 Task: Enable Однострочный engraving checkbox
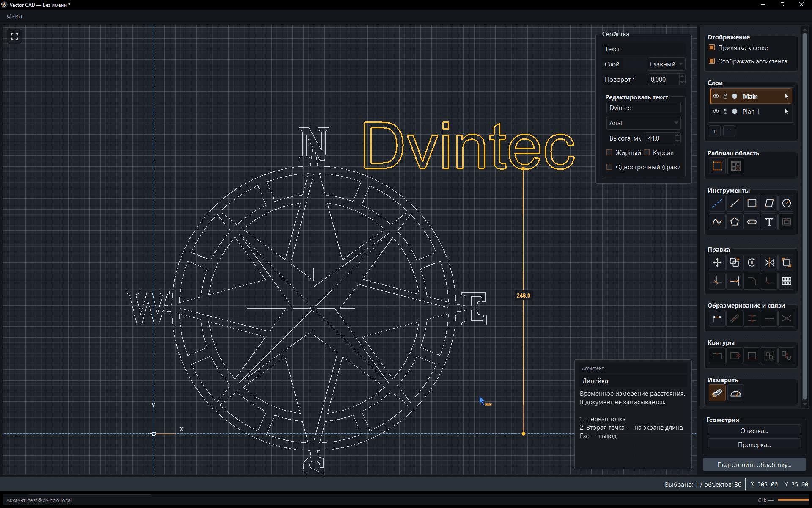pyautogui.click(x=609, y=167)
